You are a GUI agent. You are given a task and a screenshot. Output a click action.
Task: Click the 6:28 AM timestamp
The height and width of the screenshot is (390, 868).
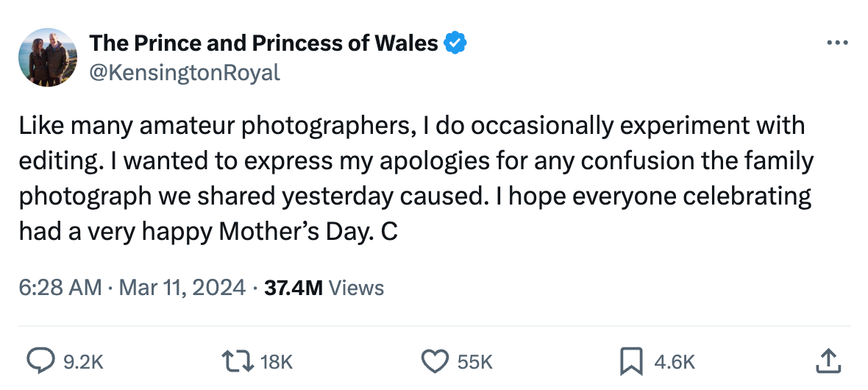[x=60, y=287]
